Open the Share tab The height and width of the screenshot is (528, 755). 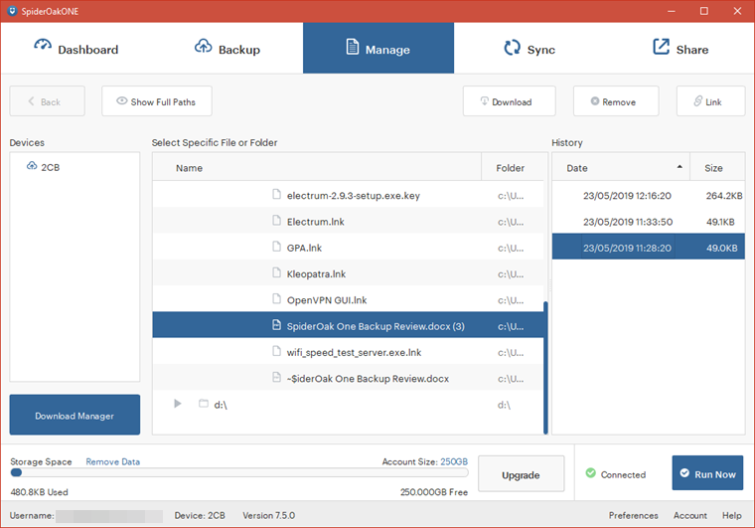coord(679,48)
